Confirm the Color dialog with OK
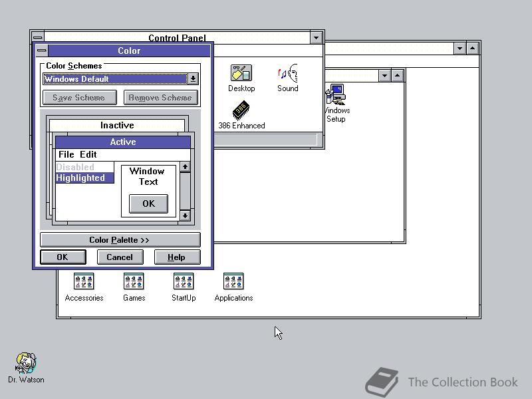The image size is (532, 399). tap(63, 257)
